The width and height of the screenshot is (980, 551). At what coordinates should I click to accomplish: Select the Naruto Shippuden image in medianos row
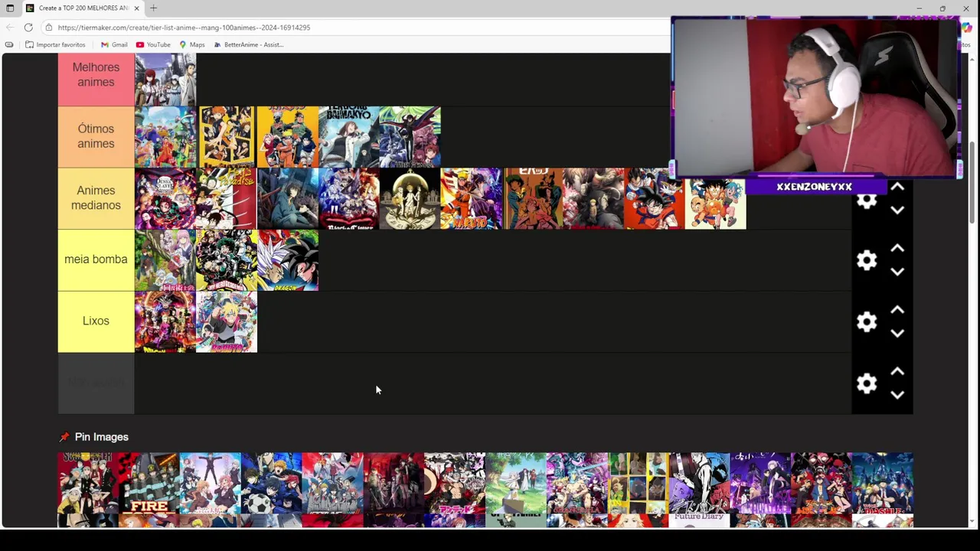tap(472, 199)
